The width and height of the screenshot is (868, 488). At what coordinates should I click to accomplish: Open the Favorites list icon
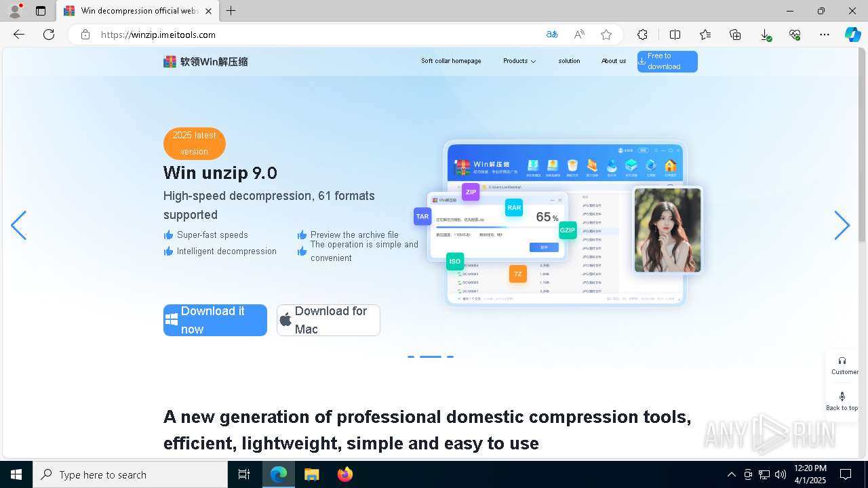click(x=705, y=35)
